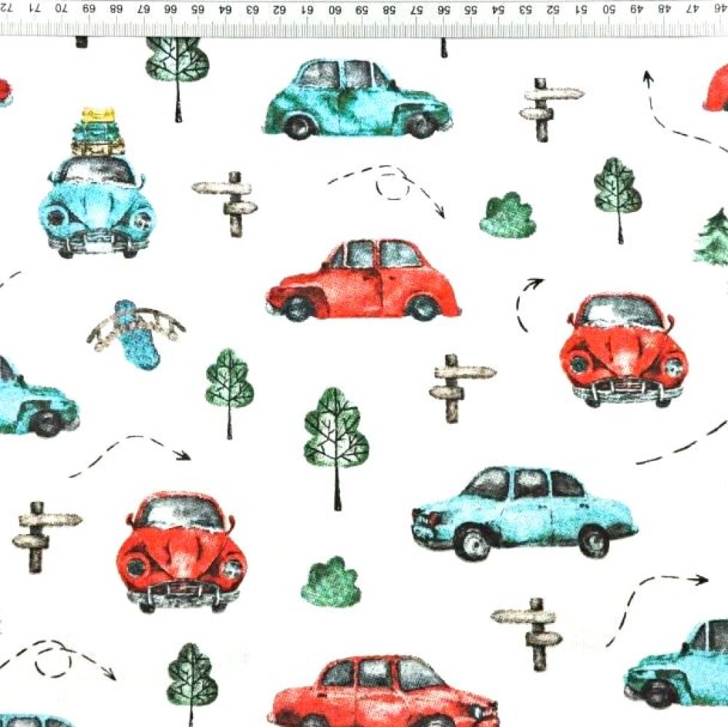This screenshot has height=727, width=728.
Task: Click the signpost beside the left image edge
Action: [43, 535]
